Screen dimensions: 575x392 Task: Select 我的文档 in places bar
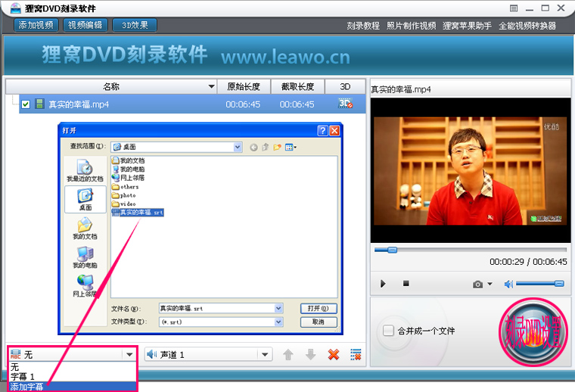coord(85,229)
